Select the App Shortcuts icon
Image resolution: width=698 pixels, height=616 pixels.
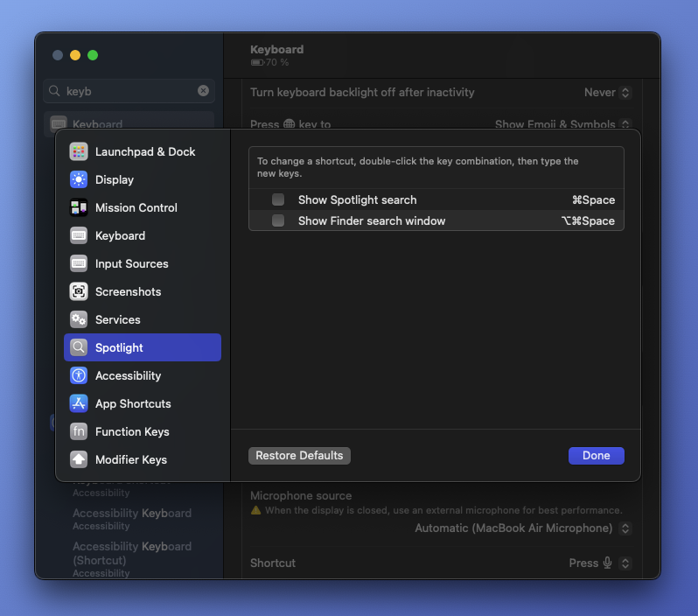pyautogui.click(x=79, y=403)
